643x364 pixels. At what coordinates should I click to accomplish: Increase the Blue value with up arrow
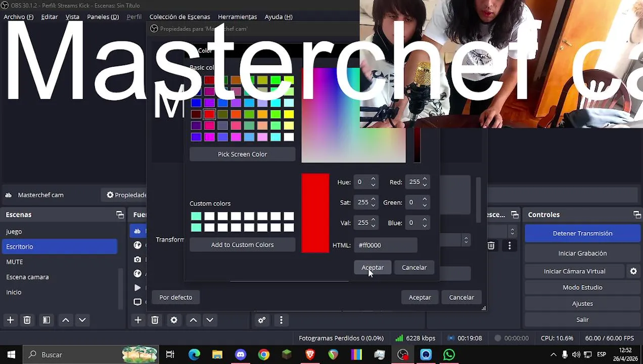[425, 220]
